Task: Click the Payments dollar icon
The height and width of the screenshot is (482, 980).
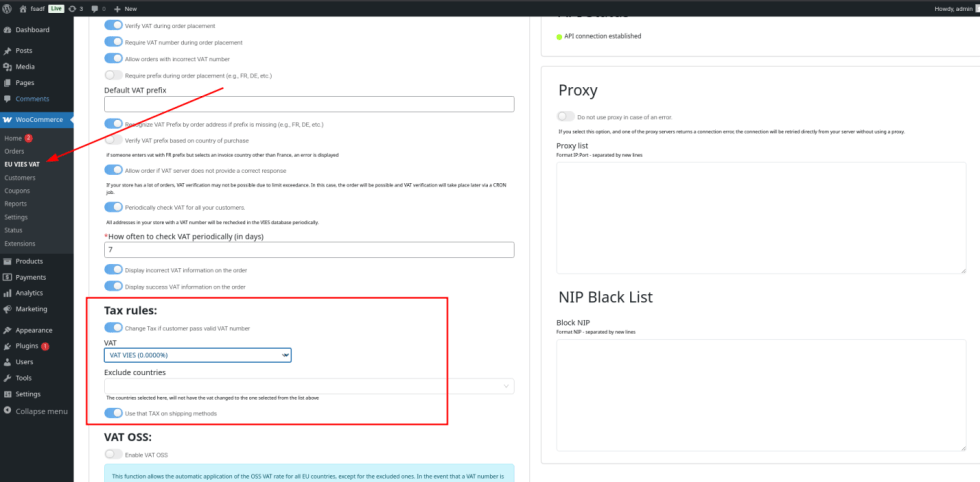Action: [8, 277]
